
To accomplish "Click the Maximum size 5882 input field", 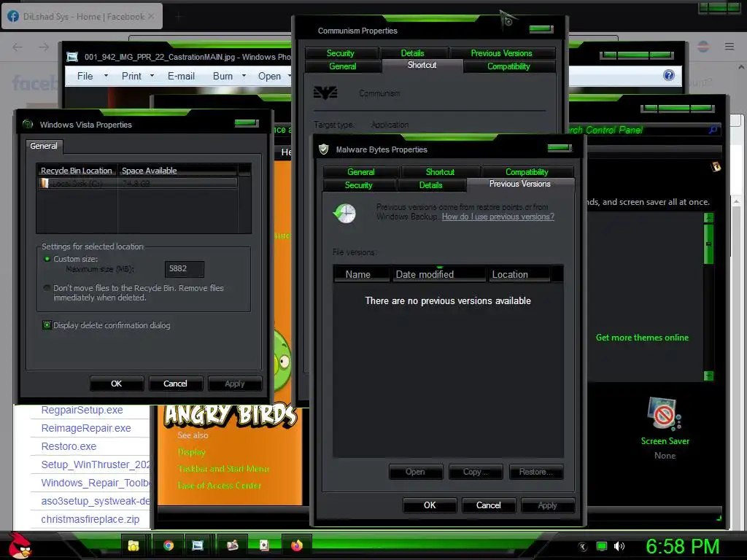I will coord(185,269).
